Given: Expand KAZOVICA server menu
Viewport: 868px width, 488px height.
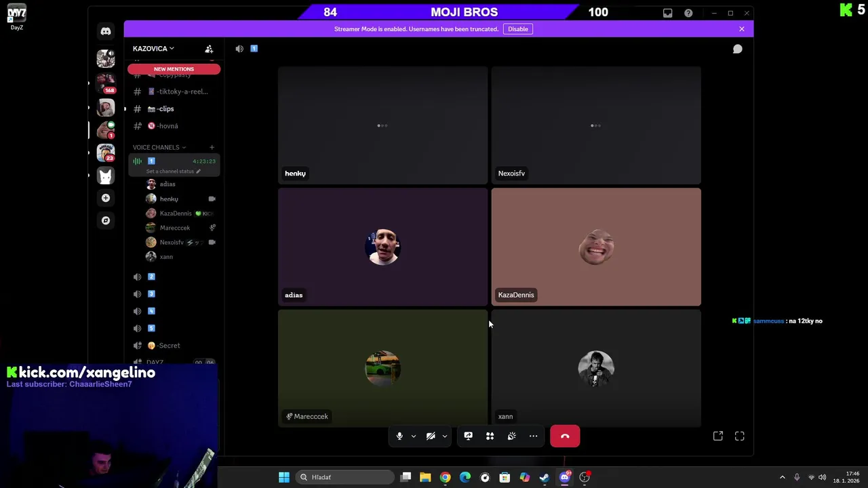Looking at the screenshot, I should [x=153, y=49].
